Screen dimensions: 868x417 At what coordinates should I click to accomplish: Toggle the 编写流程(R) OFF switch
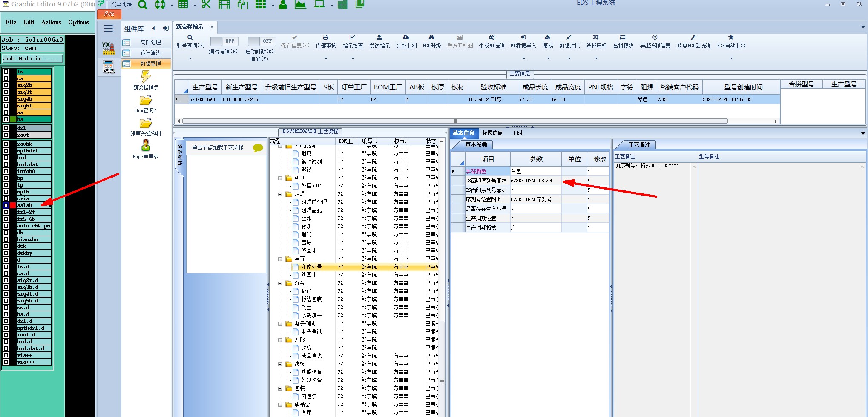[224, 41]
